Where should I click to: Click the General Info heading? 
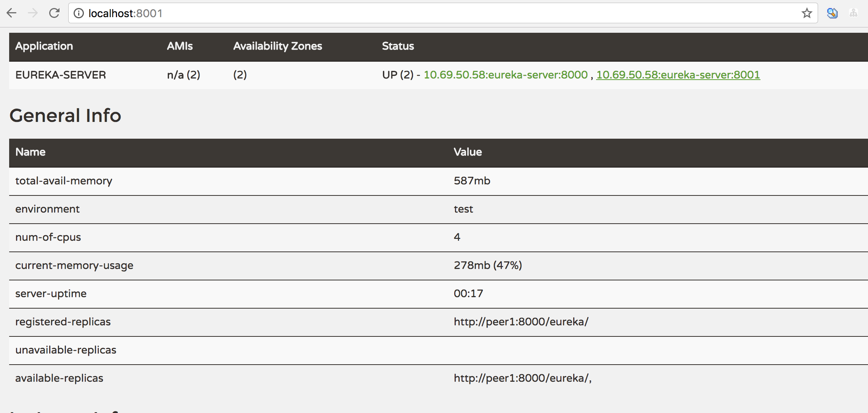coord(65,115)
